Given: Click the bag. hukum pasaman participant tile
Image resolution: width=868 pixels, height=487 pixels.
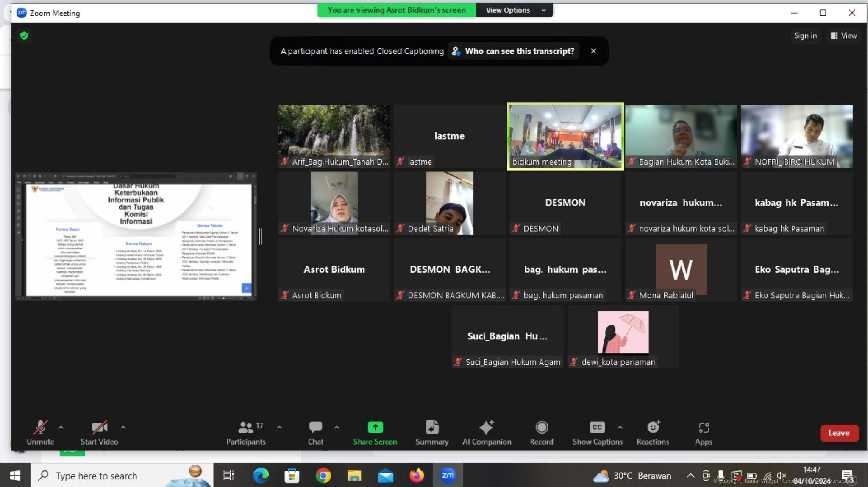Looking at the screenshot, I should point(565,269).
